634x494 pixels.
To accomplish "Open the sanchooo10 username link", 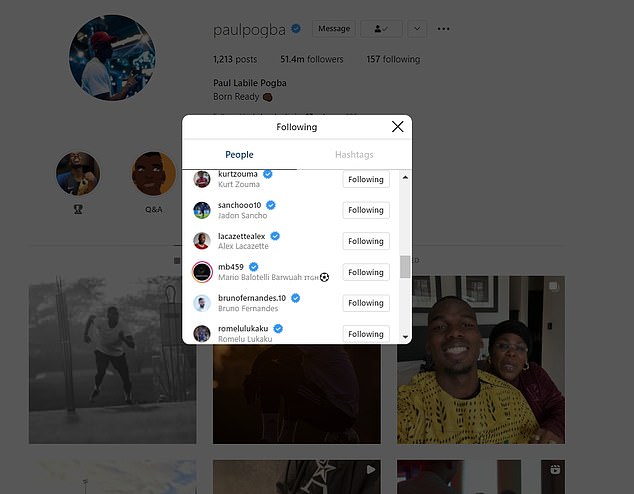I will (239, 205).
